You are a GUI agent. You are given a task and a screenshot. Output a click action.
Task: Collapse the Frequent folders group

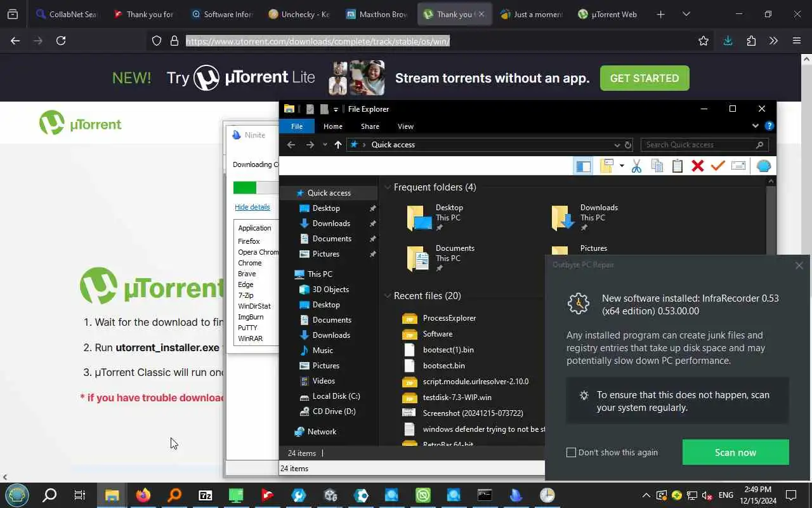pos(388,187)
